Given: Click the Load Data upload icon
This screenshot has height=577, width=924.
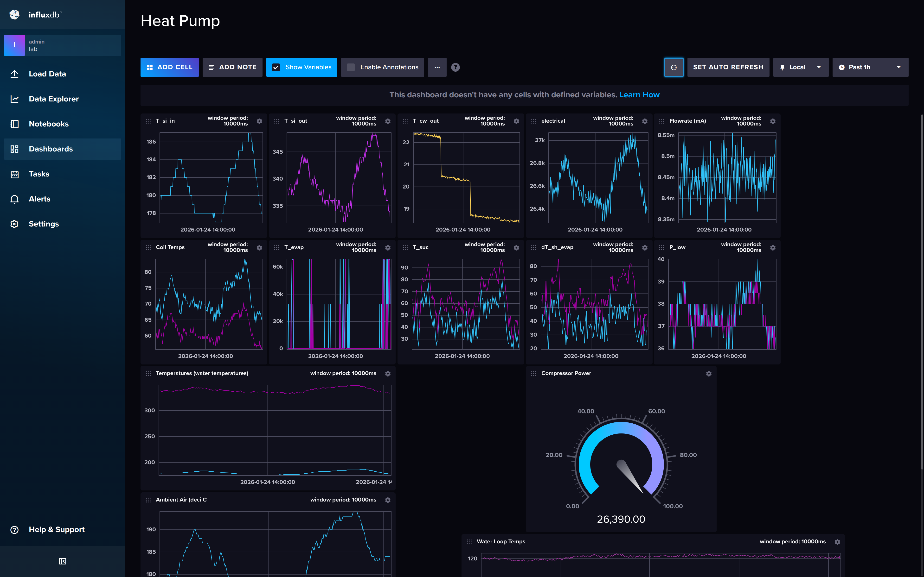Looking at the screenshot, I should coord(14,74).
